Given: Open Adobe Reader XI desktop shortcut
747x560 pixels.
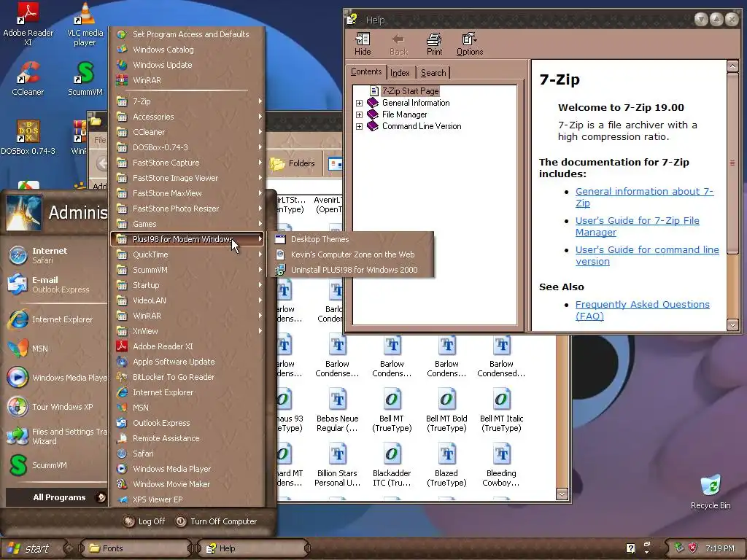Looking at the screenshot, I should pos(28,24).
